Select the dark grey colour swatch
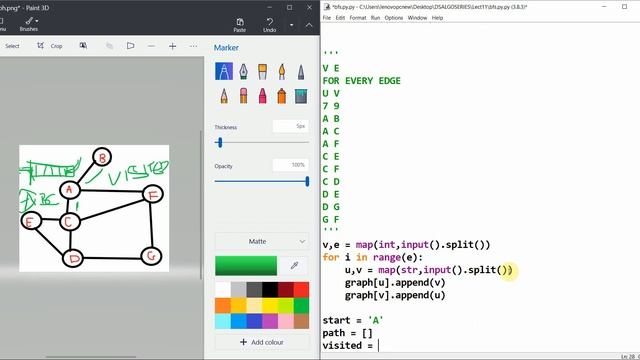This screenshot has width=640, height=360. (254, 290)
